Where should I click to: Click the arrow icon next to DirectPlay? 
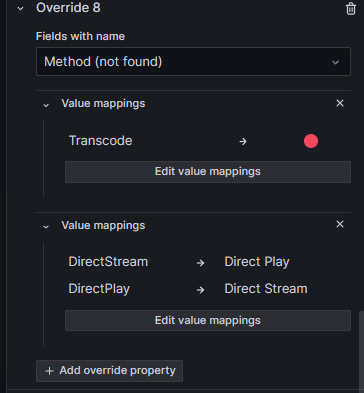(x=200, y=290)
